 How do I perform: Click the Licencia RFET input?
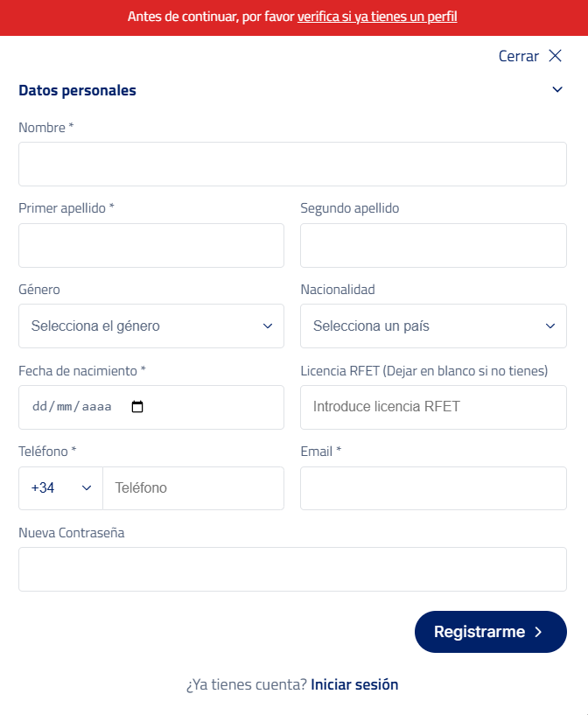coord(433,407)
